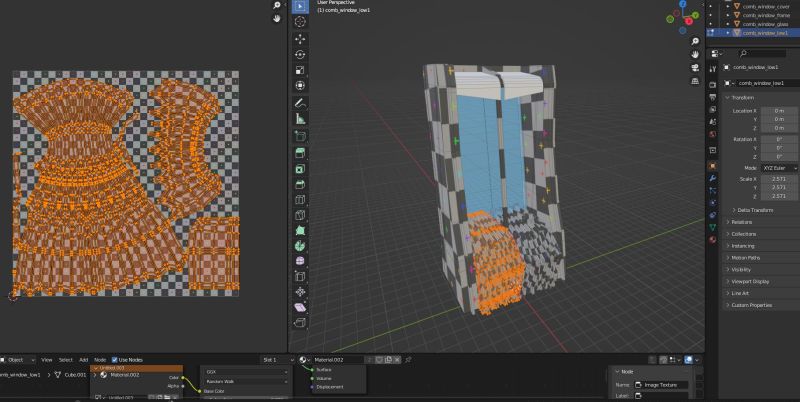Screen dimensions: 800x402
Task: Open the Object Data green triangle tab
Action: click(x=713, y=228)
